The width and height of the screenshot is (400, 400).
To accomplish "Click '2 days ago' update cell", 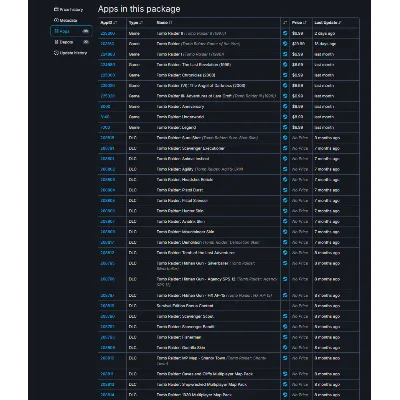I will (x=325, y=33).
